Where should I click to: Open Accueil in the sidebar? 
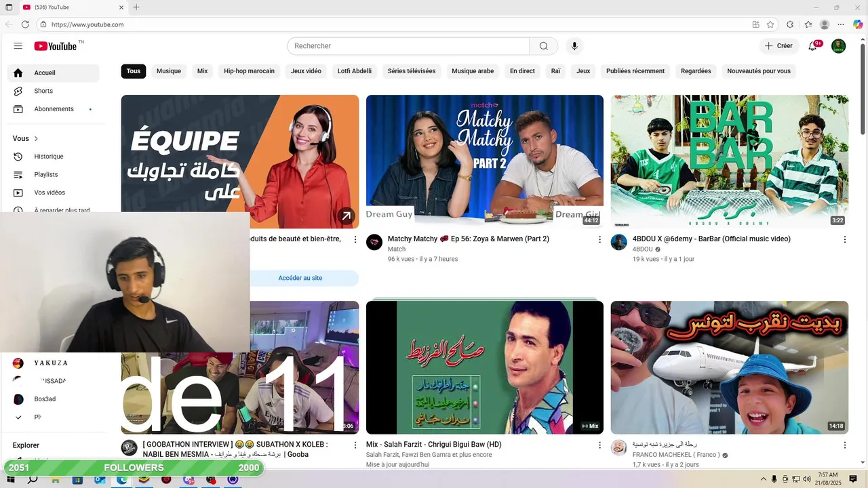[54, 73]
